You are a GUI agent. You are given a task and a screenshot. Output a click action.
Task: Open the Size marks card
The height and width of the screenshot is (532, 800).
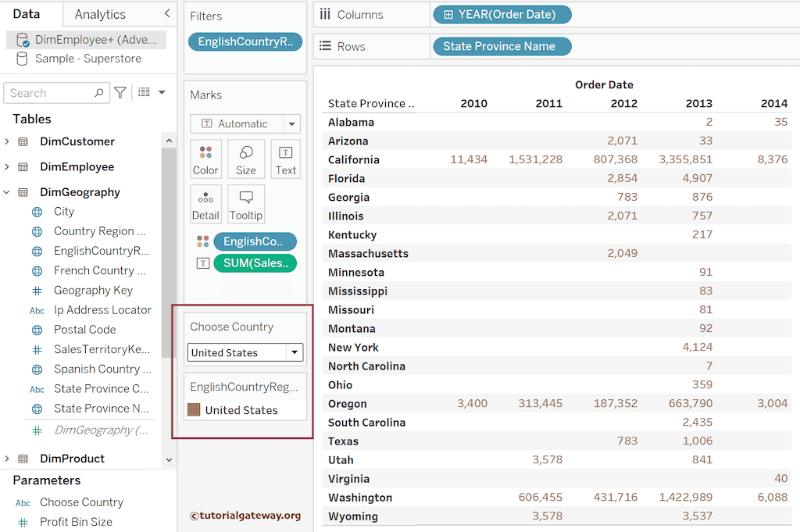(245, 159)
